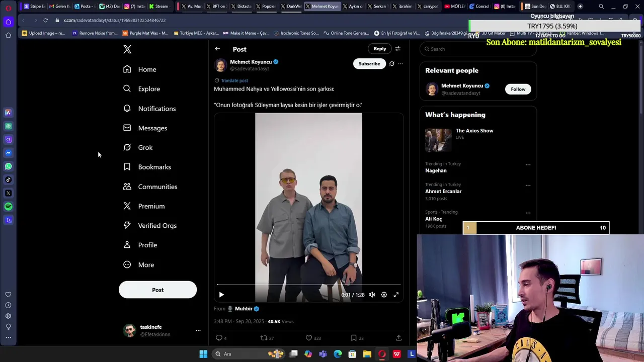Expand the More menu in sidebar
644x362 pixels.
138,265
